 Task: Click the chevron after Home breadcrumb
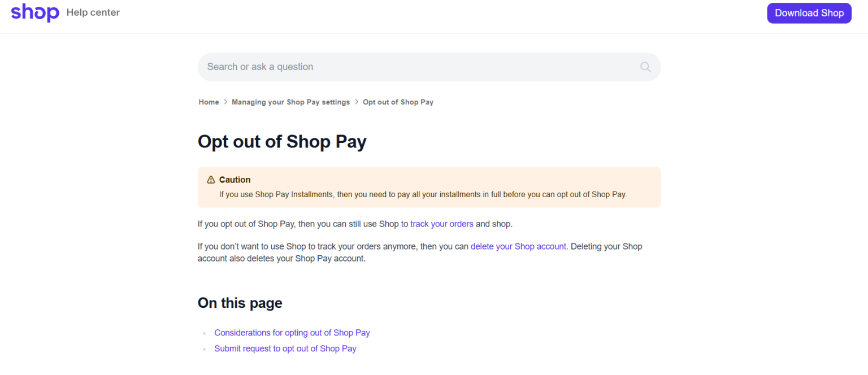pyautogui.click(x=225, y=102)
